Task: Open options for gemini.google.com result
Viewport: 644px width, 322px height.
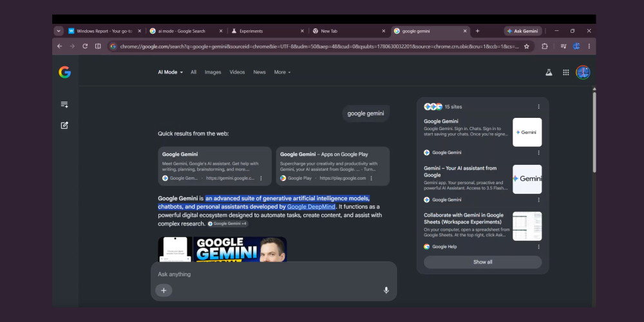Action: coord(261,178)
